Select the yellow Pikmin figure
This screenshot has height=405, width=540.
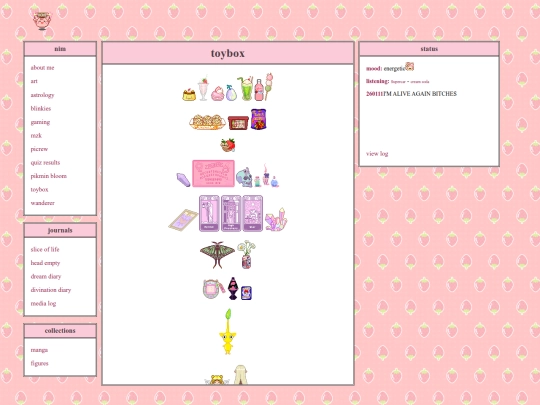(x=228, y=332)
